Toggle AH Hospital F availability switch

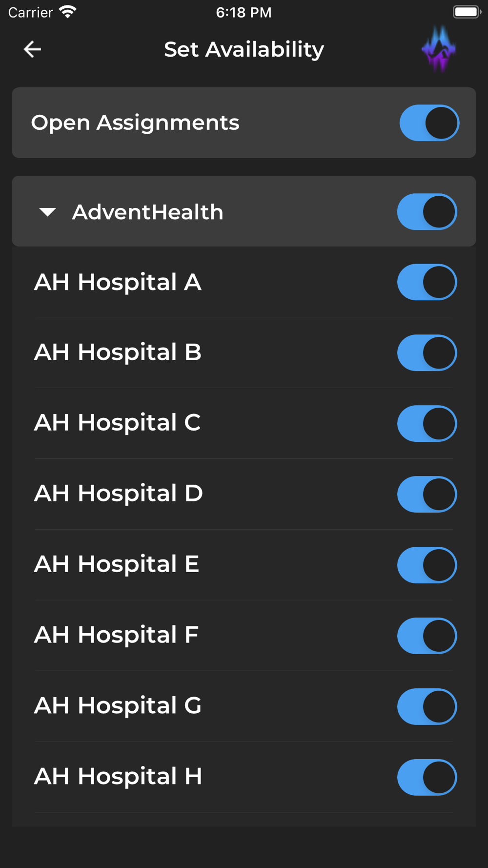pyautogui.click(x=427, y=636)
